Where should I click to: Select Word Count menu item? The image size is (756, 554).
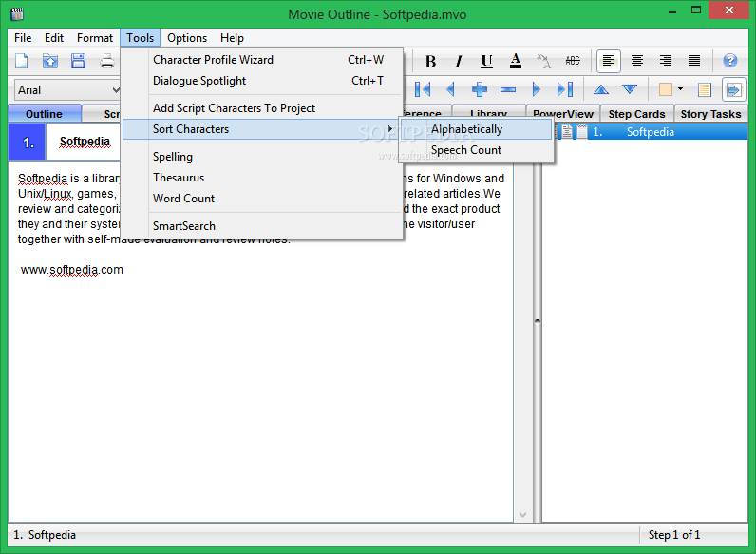[x=263, y=199]
